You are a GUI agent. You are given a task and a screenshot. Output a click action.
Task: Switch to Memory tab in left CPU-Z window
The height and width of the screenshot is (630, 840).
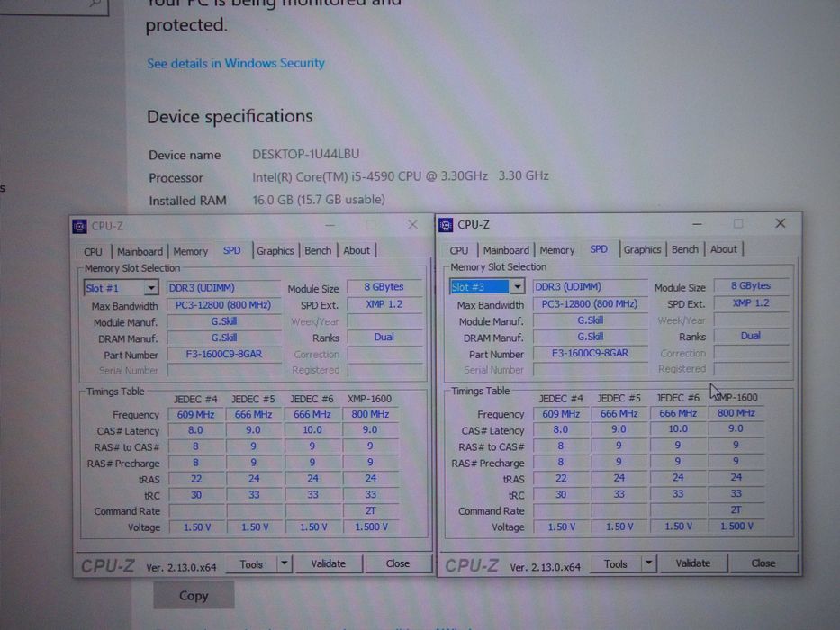coord(190,251)
